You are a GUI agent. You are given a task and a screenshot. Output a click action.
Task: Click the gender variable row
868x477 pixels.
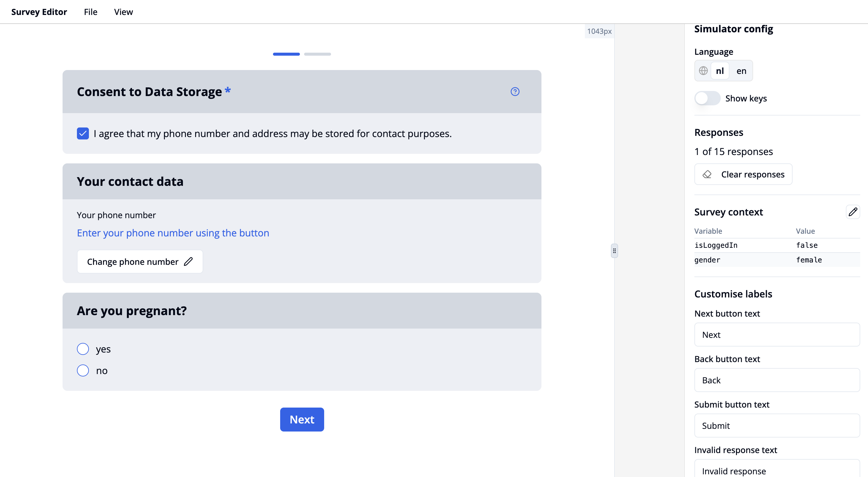(x=777, y=260)
